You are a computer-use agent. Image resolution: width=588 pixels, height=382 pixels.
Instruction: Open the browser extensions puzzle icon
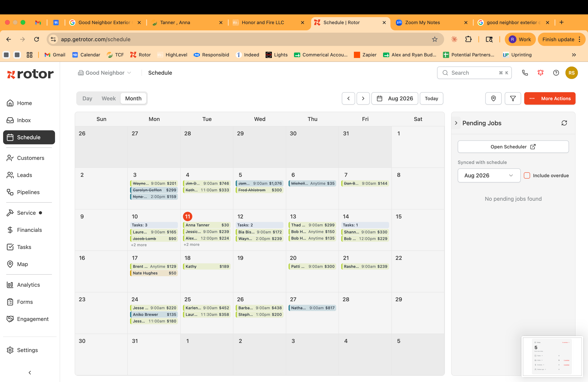click(x=468, y=39)
